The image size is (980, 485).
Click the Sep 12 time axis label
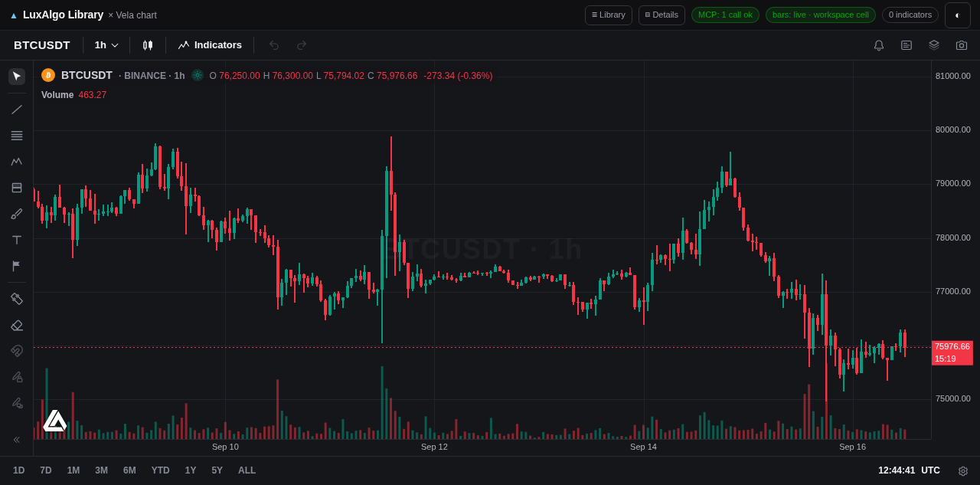pyautogui.click(x=434, y=447)
